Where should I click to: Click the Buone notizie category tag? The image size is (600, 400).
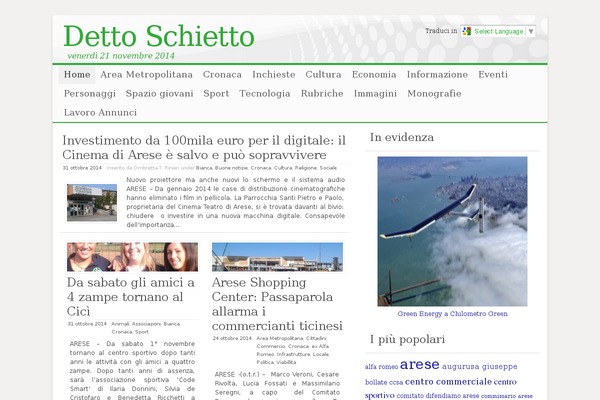click(x=231, y=168)
